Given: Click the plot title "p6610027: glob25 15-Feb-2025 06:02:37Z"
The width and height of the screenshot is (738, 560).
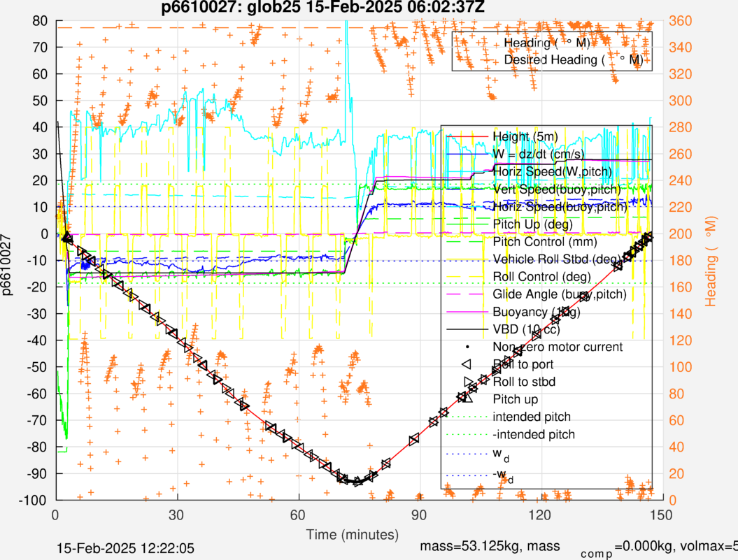Looking at the screenshot, I should (x=323, y=8).
